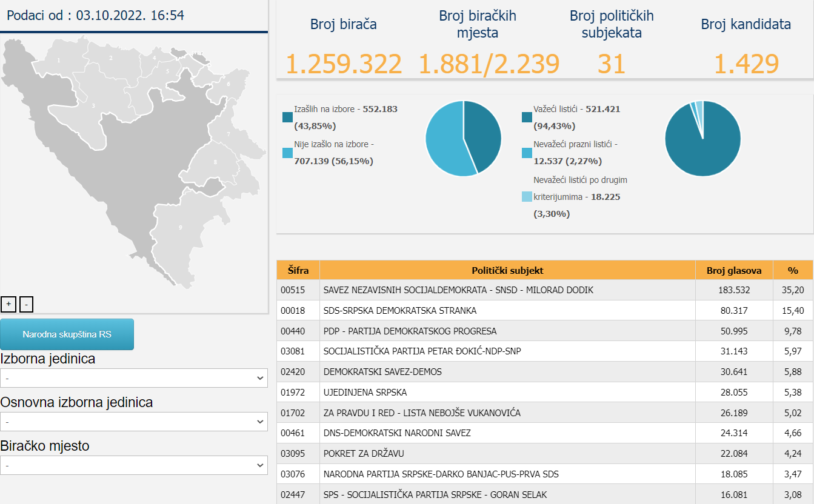
Task: Select PDP - Partija Demokratskog Progresa row
Action: pyautogui.click(x=545, y=331)
